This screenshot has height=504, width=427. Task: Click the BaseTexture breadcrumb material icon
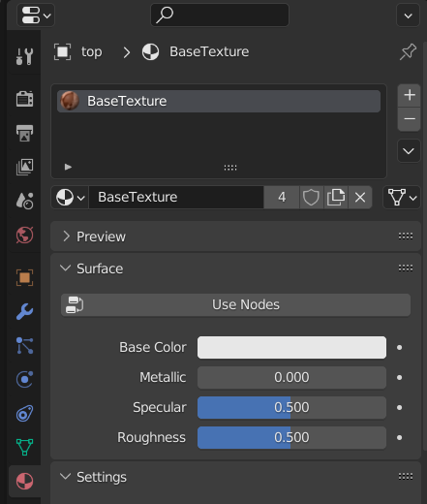pos(150,51)
